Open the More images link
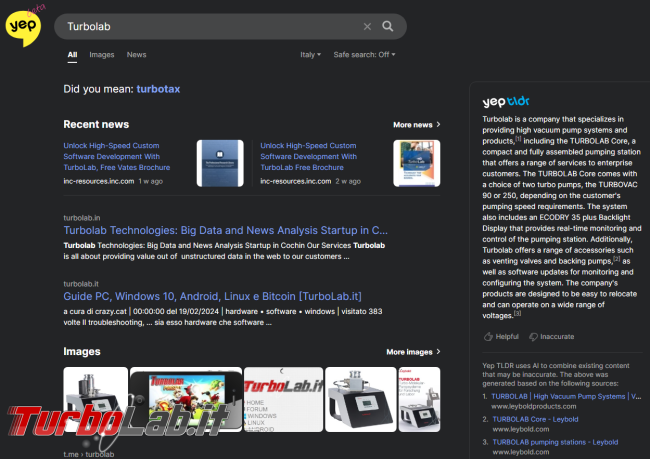Viewport: 650px width, 459px height. point(413,352)
